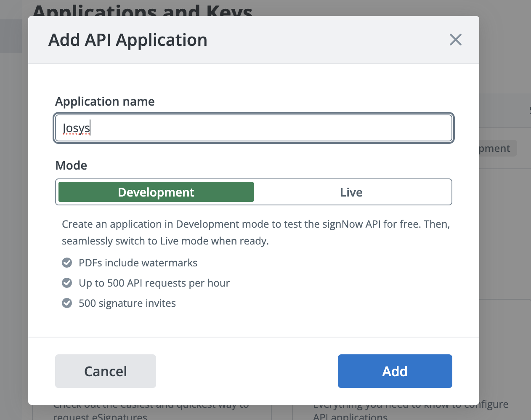The image size is (531, 420).
Task: Click the partially hidden Development badge behind dialog
Action: pyautogui.click(x=497, y=149)
